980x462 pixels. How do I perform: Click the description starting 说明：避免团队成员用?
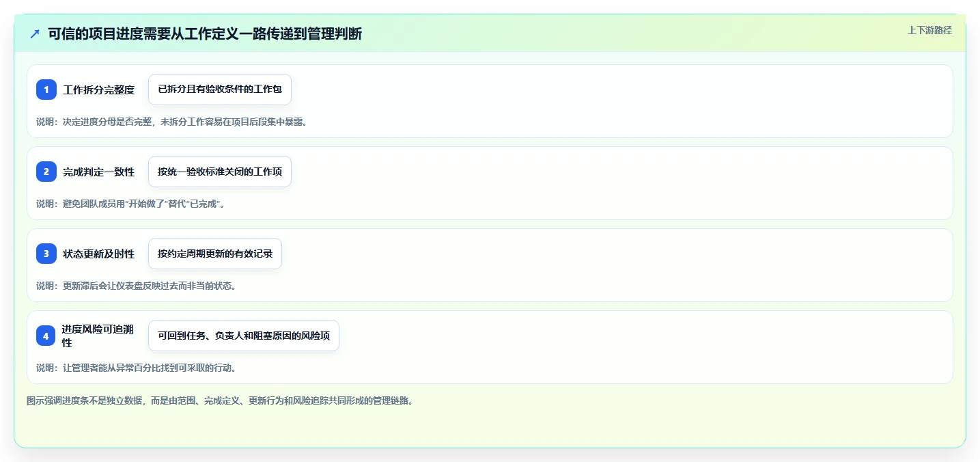[130, 204]
